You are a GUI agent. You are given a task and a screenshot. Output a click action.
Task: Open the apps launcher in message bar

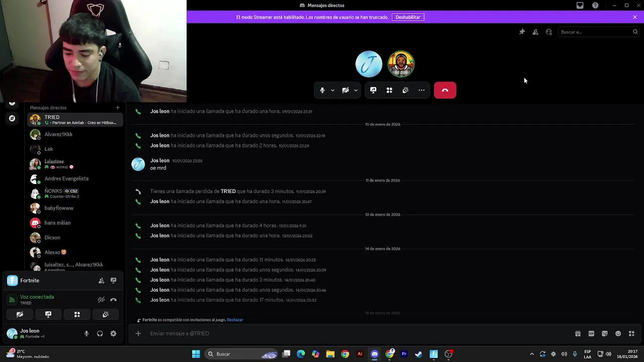coord(631,333)
